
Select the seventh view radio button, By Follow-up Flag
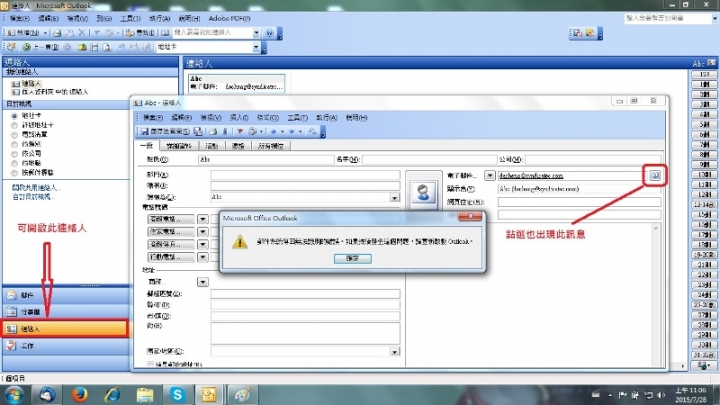[x=14, y=173]
